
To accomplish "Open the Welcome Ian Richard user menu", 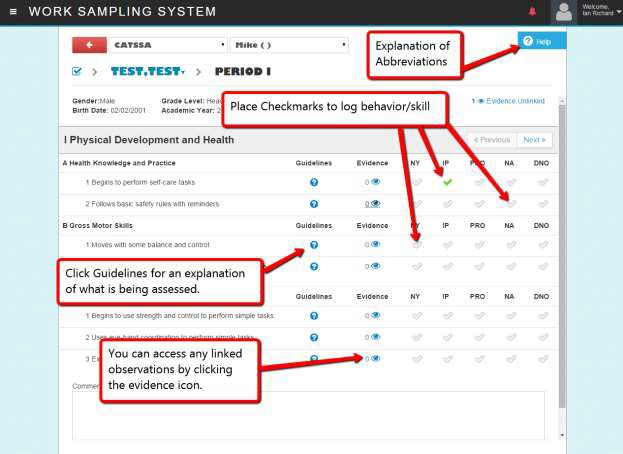I will 602,12.
